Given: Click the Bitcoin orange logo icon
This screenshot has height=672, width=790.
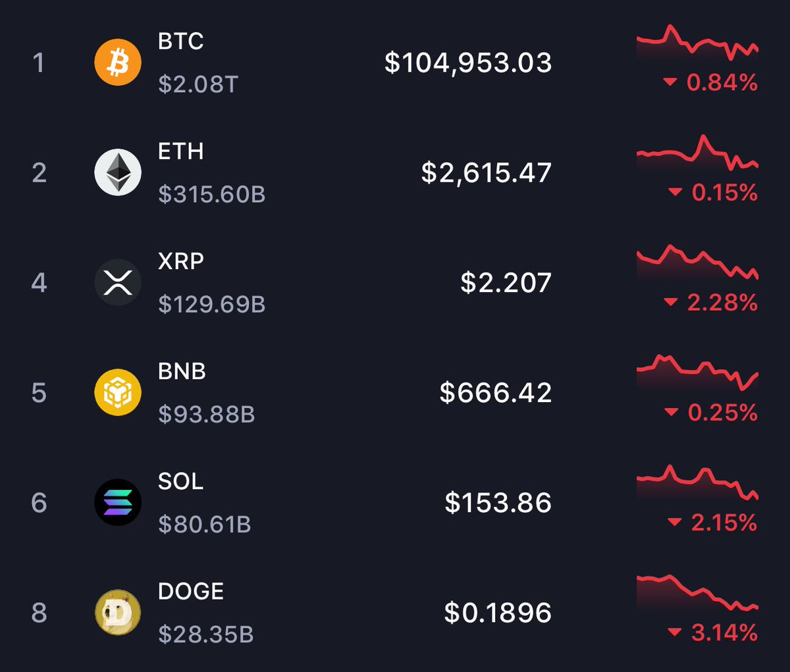Looking at the screenshot, I should (118, 63).
